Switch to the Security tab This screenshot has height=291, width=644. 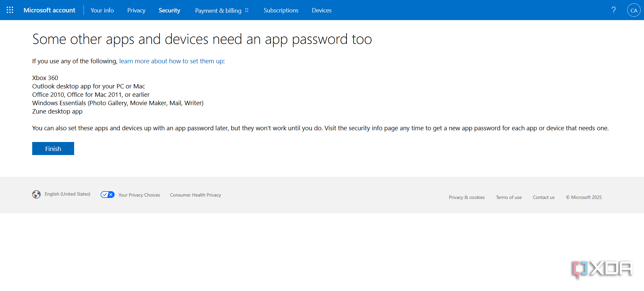pyautogui.click(x=169, y=10)
